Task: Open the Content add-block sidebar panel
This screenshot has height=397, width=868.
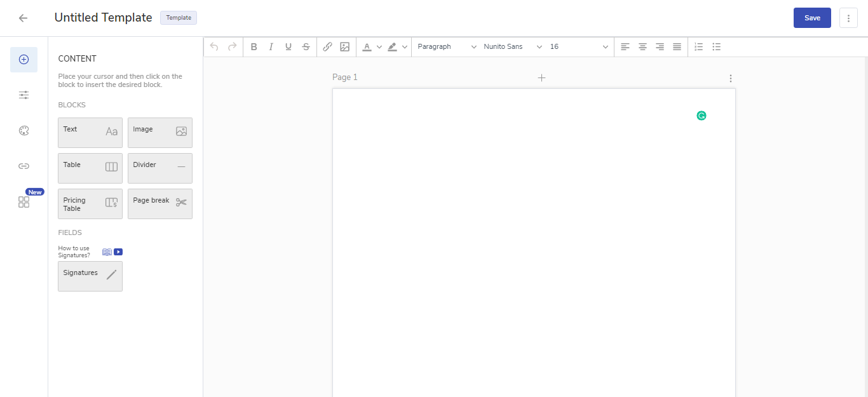Action: 24,60
